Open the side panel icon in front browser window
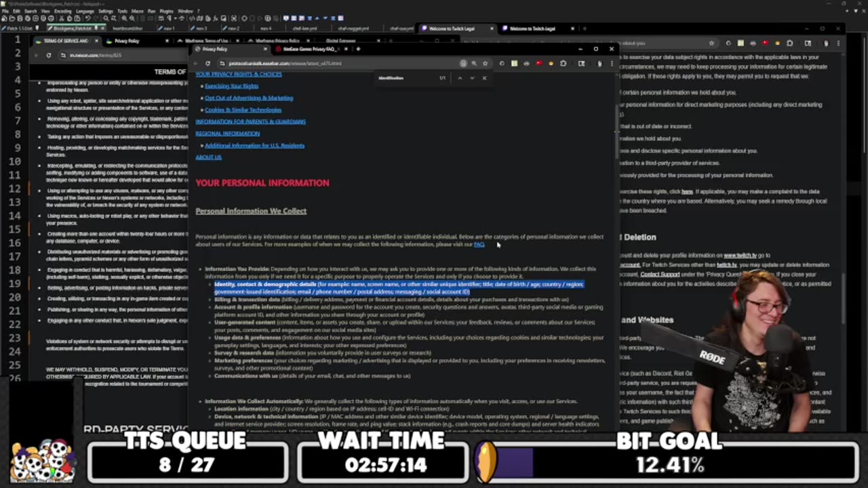The height and width of the screenshot is (488, 868). pyautogui.click(x=581, y=63)
